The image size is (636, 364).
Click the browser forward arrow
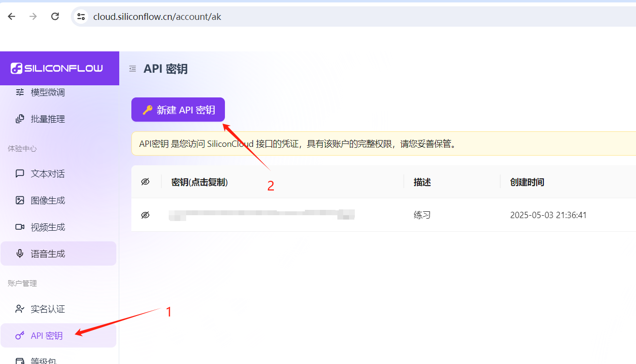(33, 16)
